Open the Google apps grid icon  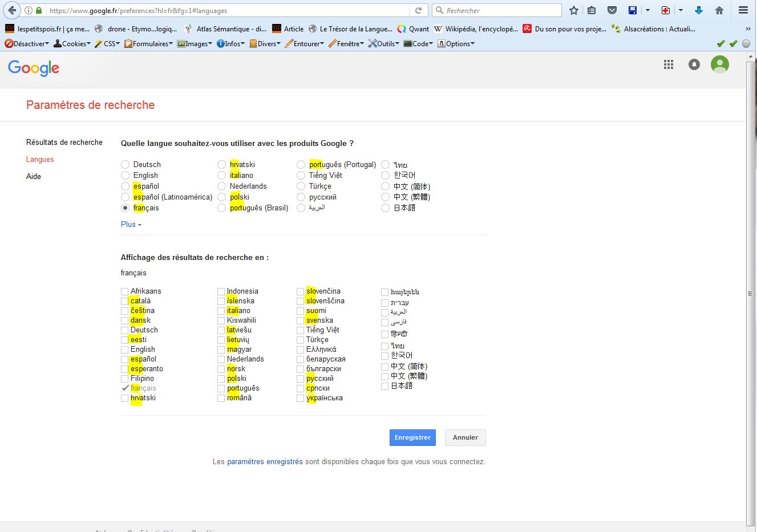click(x=669, y=65)
